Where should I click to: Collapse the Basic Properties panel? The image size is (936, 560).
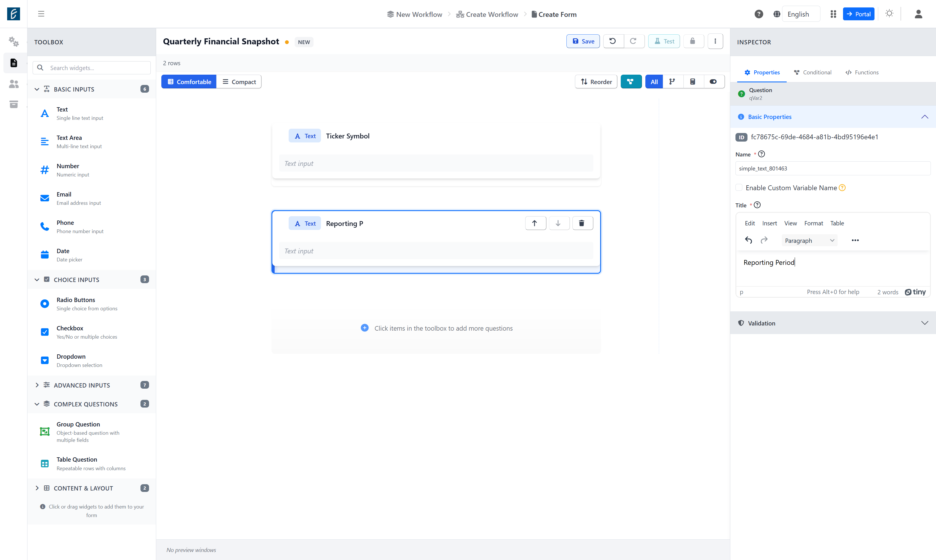pyautogui.click(x=833, y=117)
